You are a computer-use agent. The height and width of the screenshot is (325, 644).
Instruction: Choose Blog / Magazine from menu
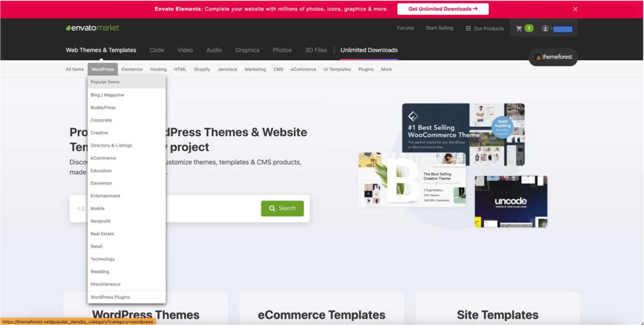click(127, 95)
